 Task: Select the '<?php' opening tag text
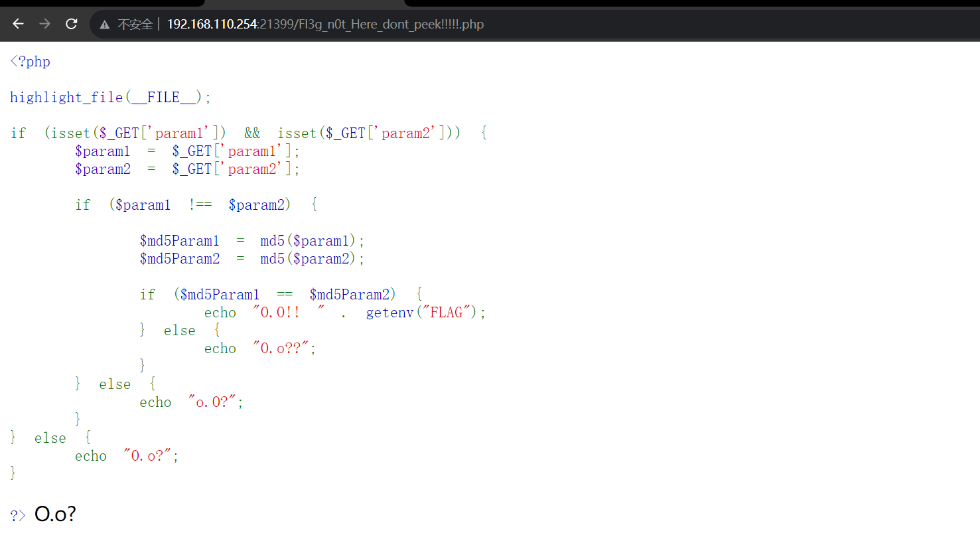click(31, 62)
